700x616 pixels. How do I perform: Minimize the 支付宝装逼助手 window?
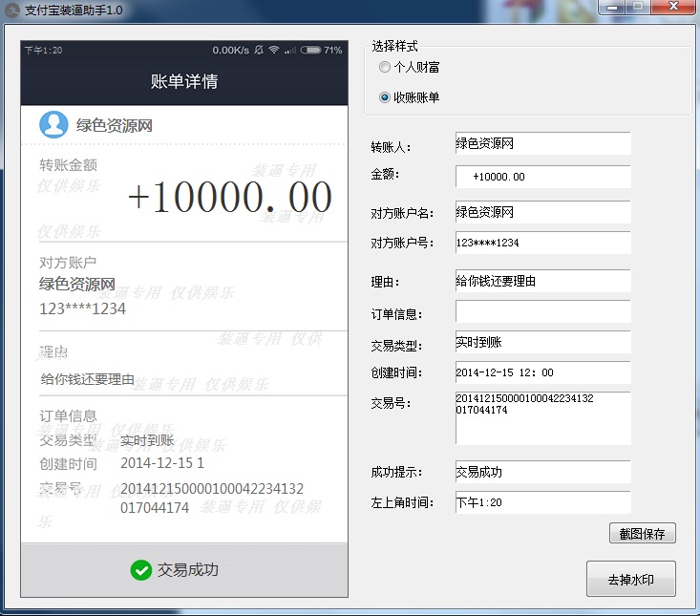click(612, 7)
